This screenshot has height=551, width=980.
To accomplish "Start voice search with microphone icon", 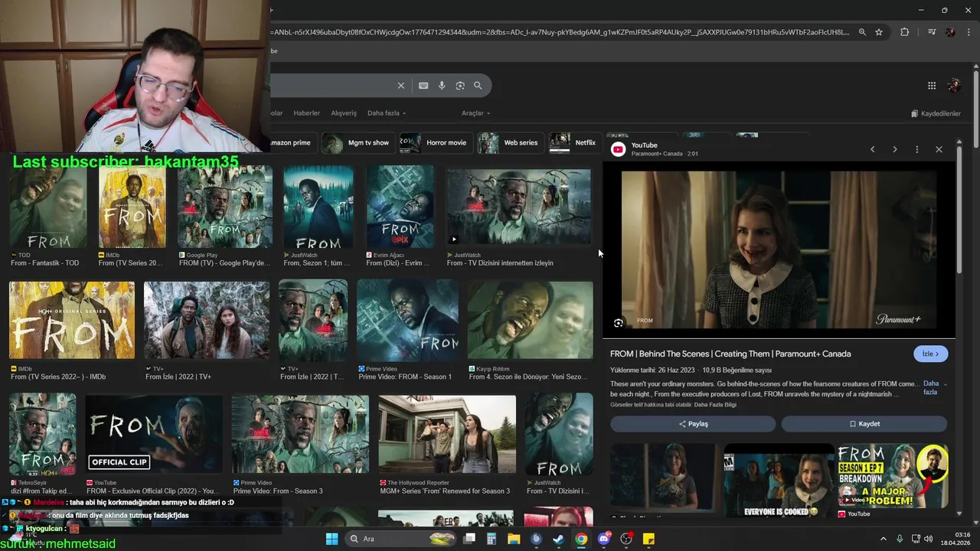I will [x=442, y=86].
